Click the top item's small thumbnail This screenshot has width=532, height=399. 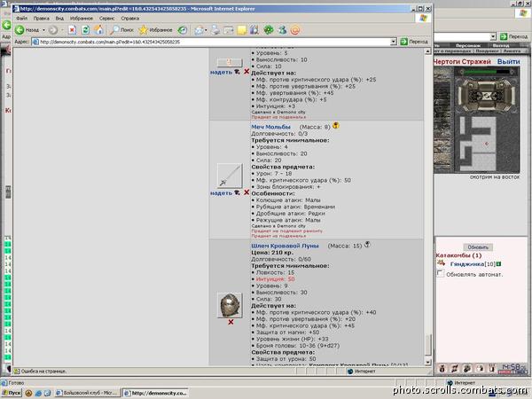230,62
